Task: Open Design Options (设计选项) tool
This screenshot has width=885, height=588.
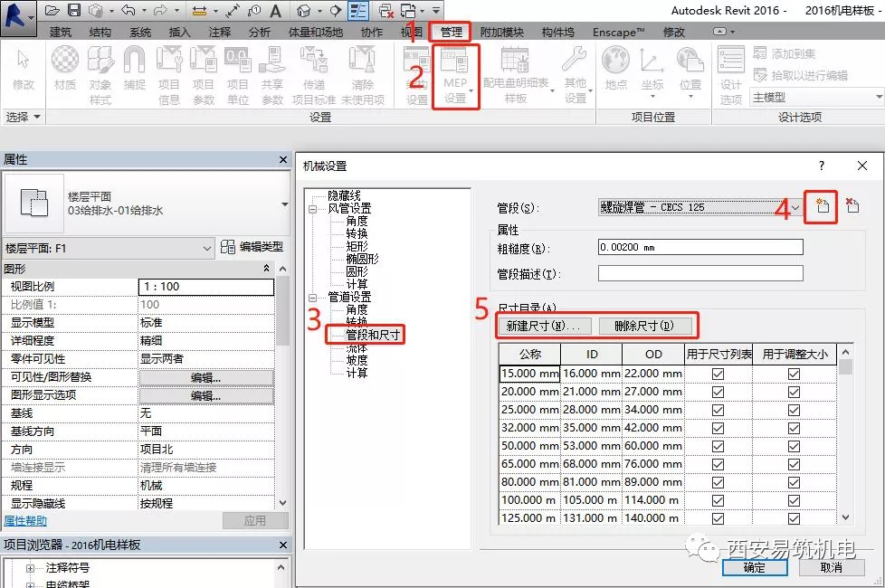Action: pos(731,76)
